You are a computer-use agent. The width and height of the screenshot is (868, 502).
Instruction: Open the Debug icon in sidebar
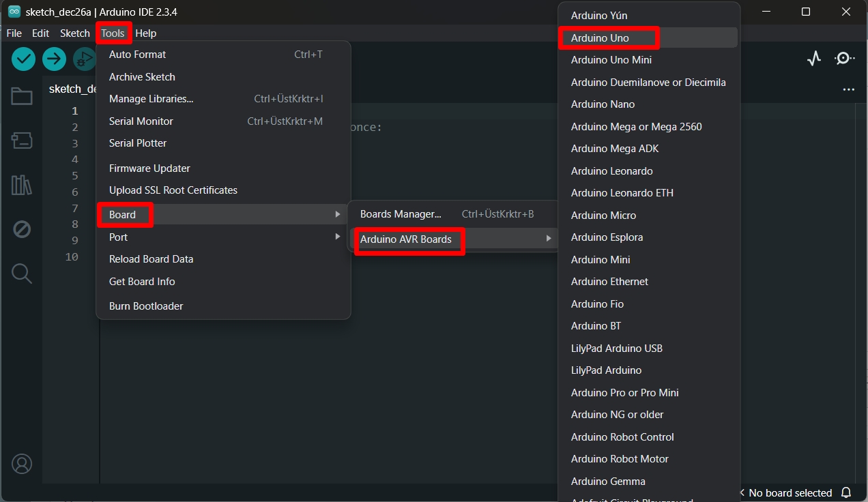coord(22,229)
